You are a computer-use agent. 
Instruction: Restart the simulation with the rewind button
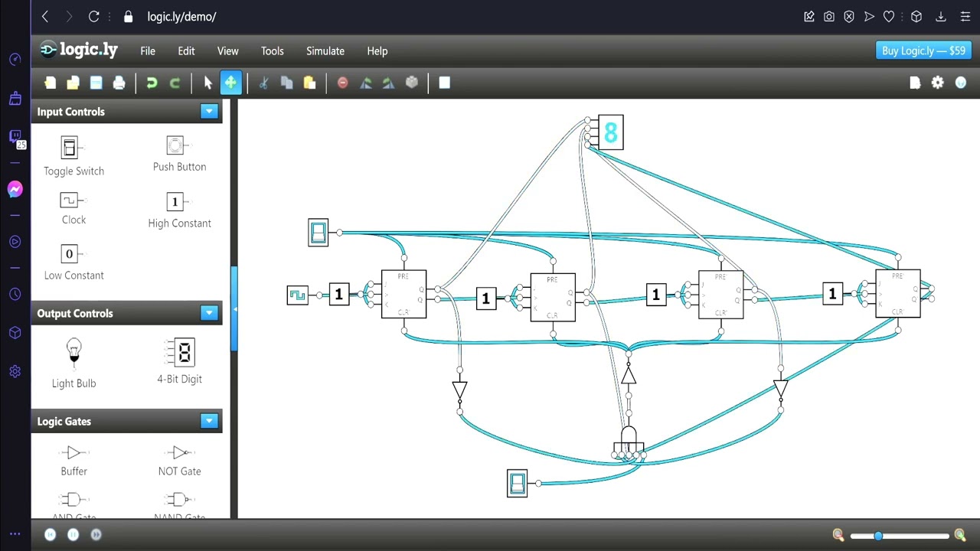[x=51, y=535]
